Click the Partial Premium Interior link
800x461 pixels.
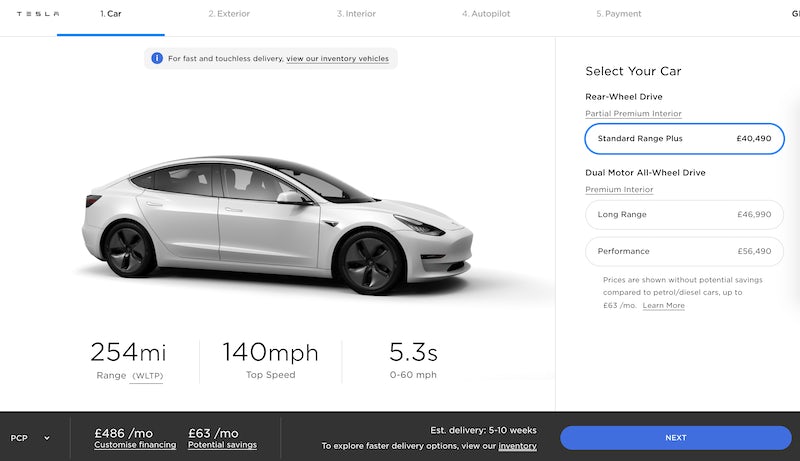(633, 114)
